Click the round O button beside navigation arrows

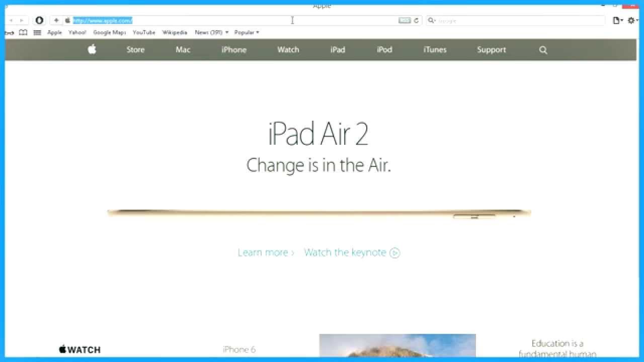tap(39, 21)
